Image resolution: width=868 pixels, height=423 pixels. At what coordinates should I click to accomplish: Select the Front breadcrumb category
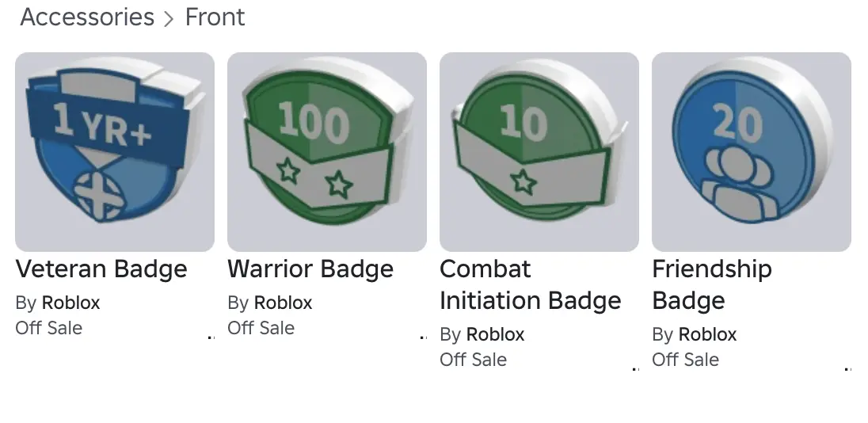point(215,17)
